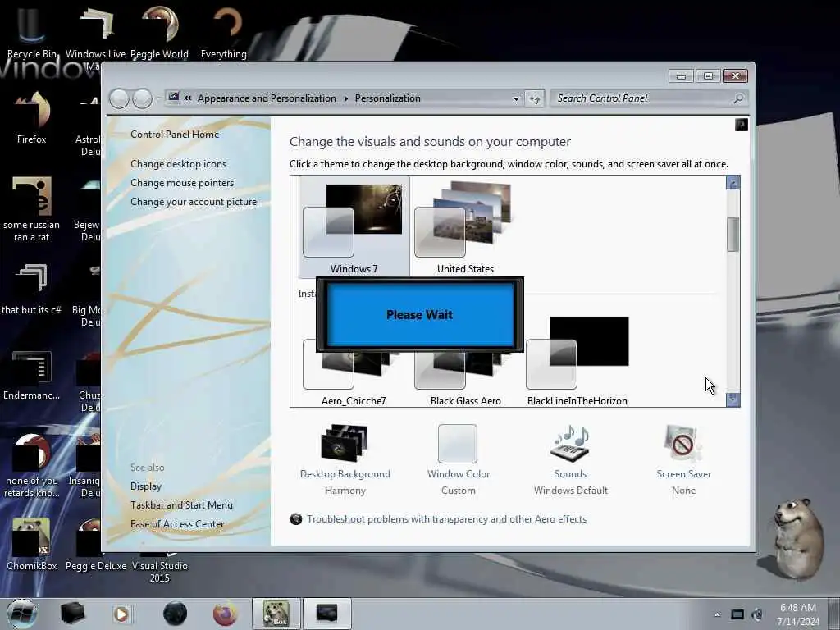Select the Windows 7 theme
840x630 pixels.
[x=354, y=227]
